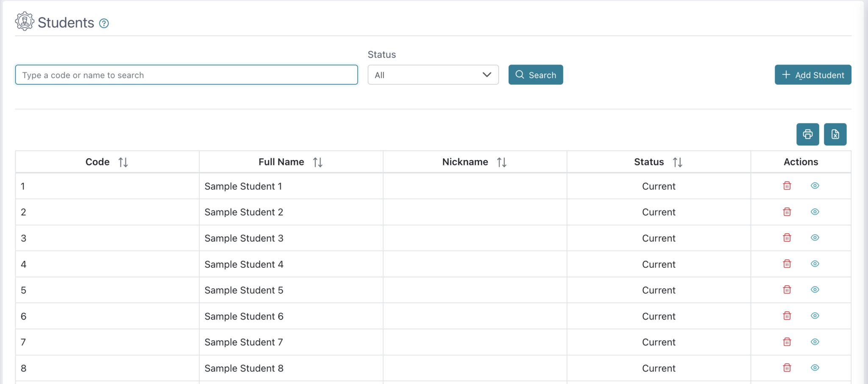This screenshot has width=868, height=384.
Task: View details of Sample Student 7 via eye icon
Action: [x=815, y=342]
